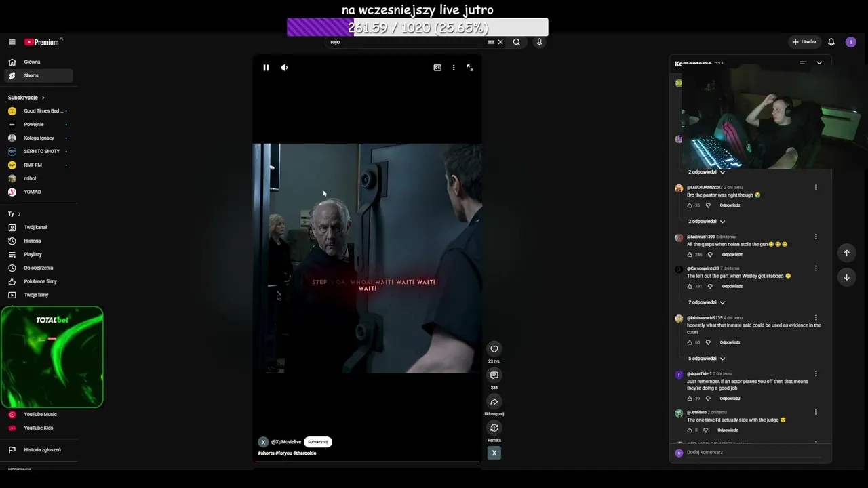Expand the Subskrypcje section
The height and width of the screenshot is (488, 868).
(x=26, y=98)
